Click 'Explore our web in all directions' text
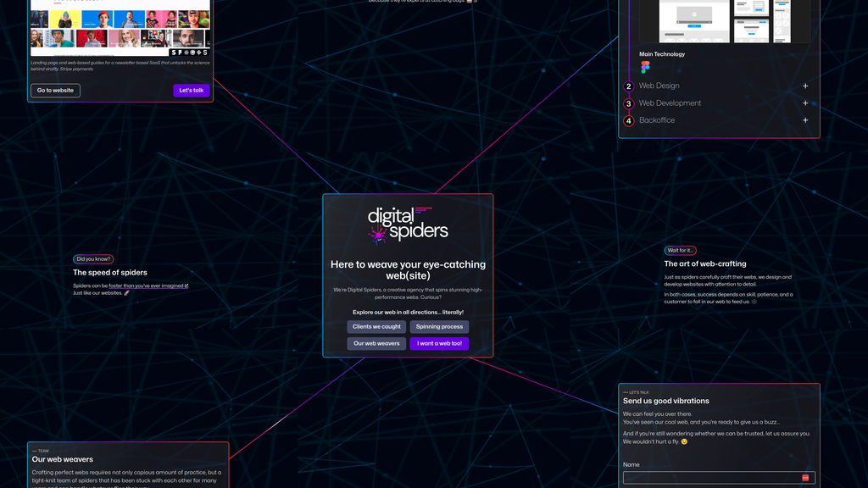Image resolution: width=868 pixels, height=488 pixels. [x=408, y=312]
